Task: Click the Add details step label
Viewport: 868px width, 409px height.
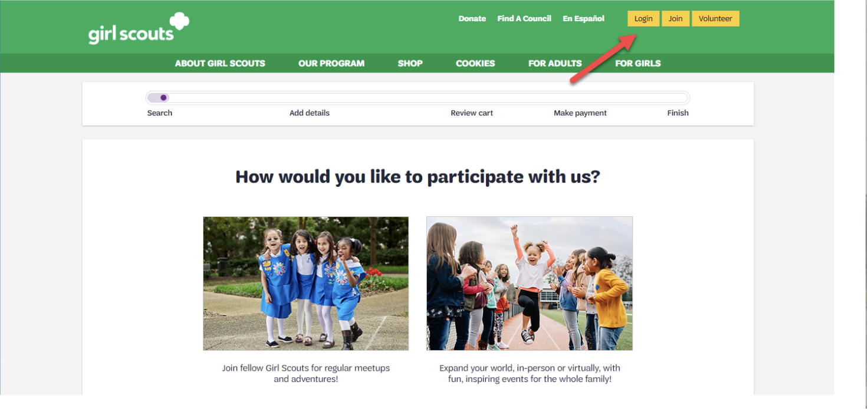Action: click(x=310, y=113)
